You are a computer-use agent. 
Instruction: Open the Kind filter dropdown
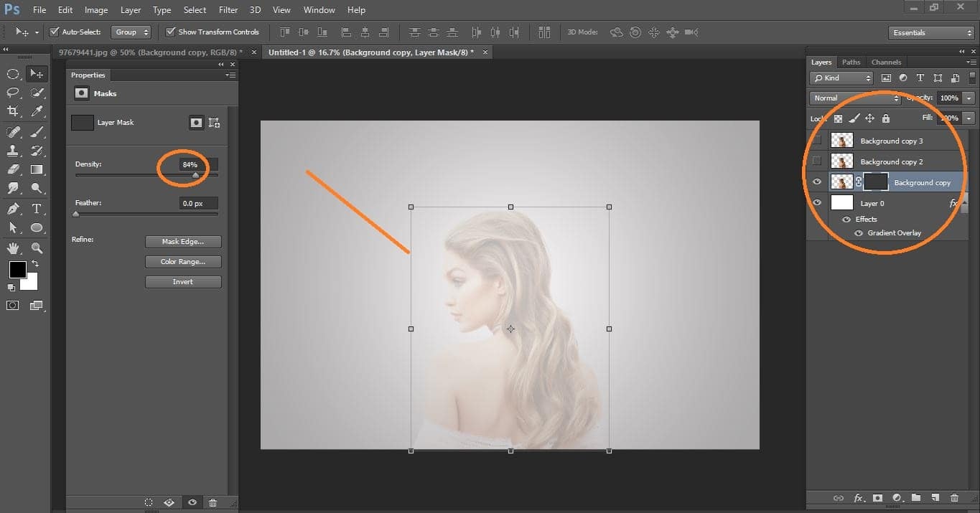click(x=840, y=77)
